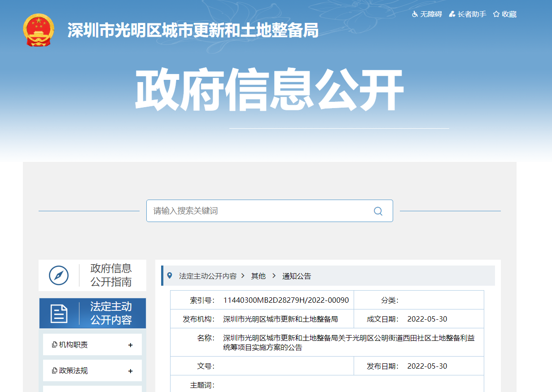Click the document icon beside 法定主动公开内容

(59, 314)
